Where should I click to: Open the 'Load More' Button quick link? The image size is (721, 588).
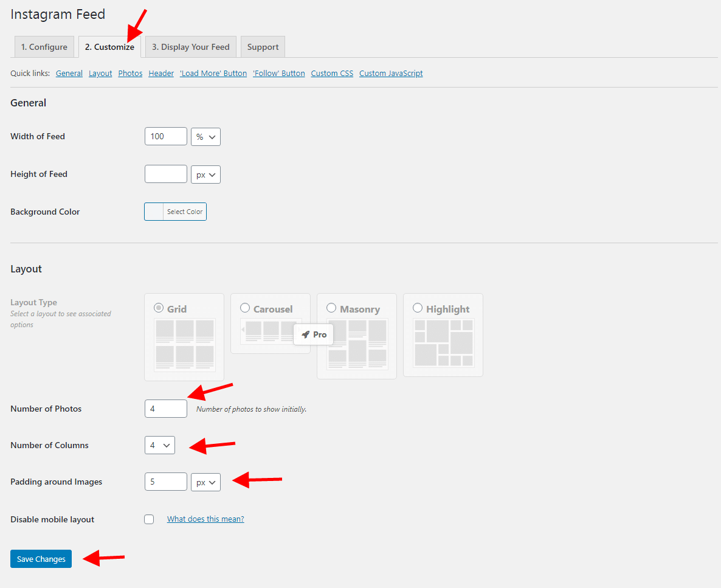[213, 73]
